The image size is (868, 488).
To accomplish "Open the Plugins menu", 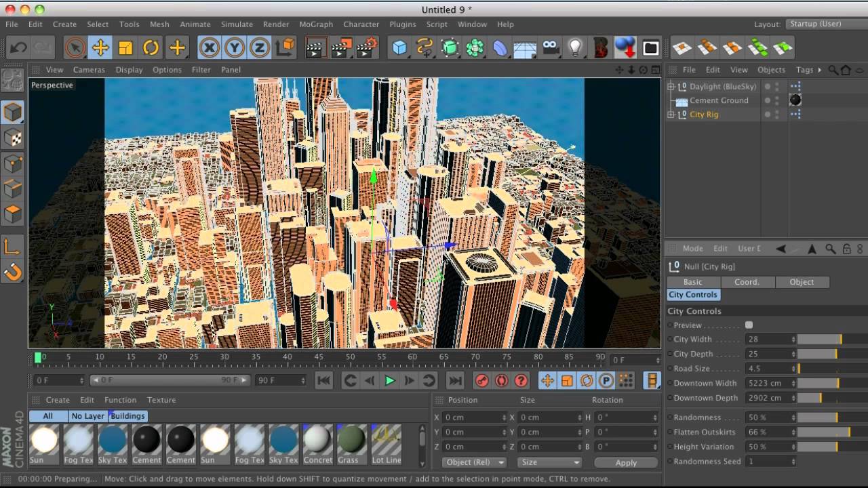I will click(x=403, y=24).
